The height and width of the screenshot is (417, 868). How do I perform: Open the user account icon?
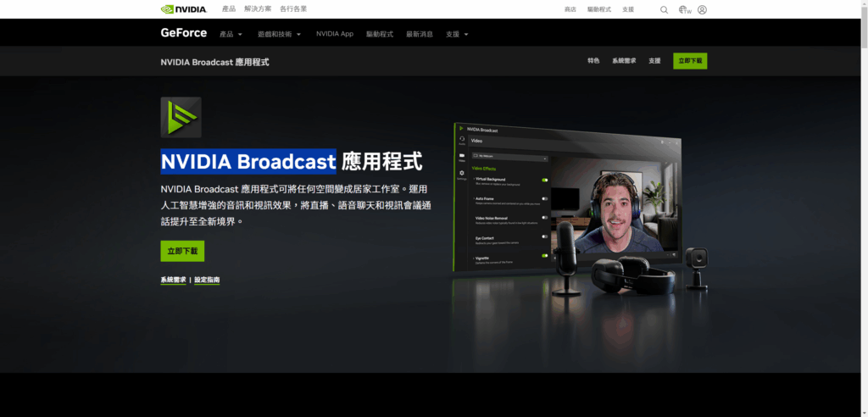tap(702, 9)
